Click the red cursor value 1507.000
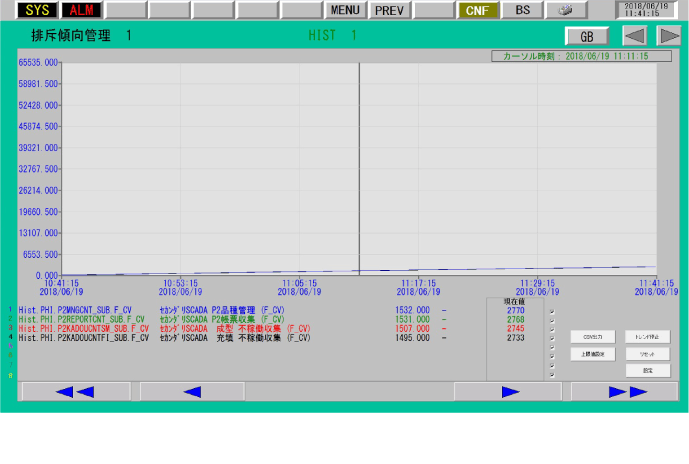Screen dimensions: 689x464 pos(412,329)
